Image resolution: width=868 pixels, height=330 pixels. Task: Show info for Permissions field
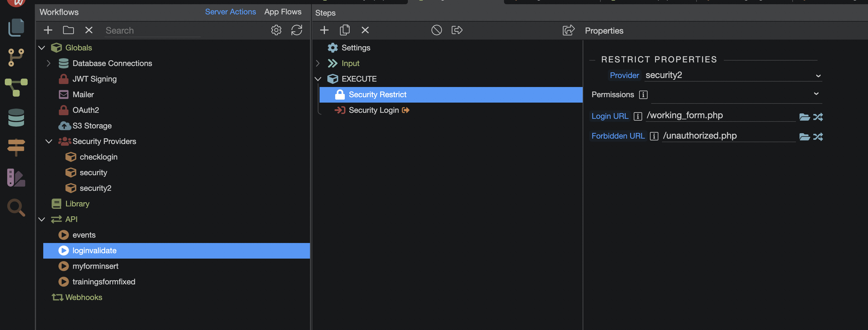click(x=643, y=95)
